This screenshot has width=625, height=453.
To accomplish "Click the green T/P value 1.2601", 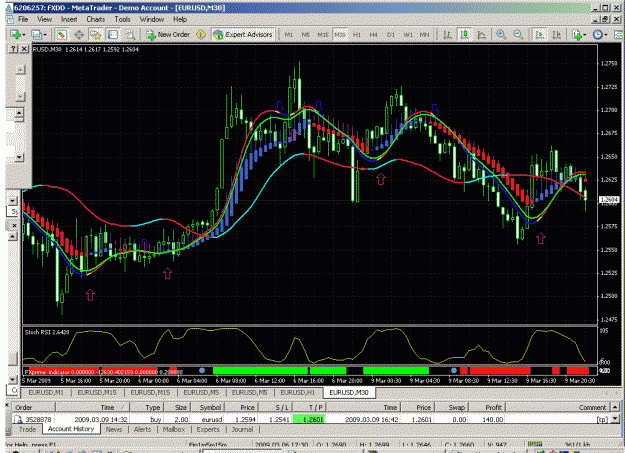I will [309, 420].
